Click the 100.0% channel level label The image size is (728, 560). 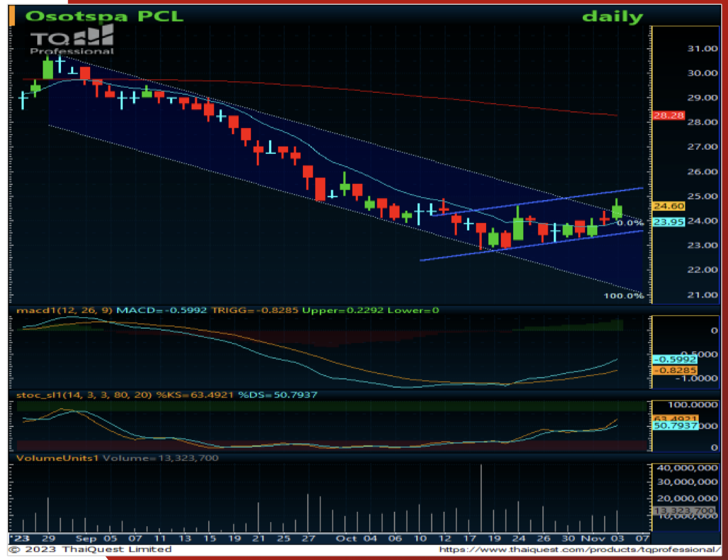[x=624, y=296]
